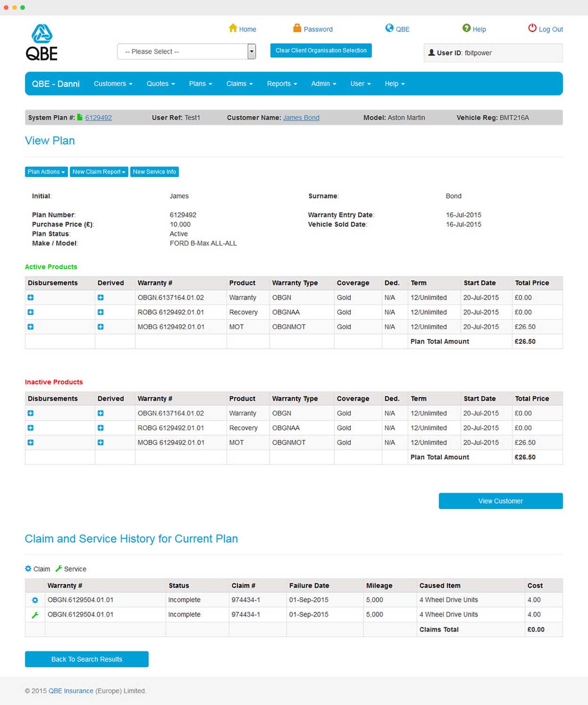
Task: Expand Disbursements for active OBGN.6137164.01.02 row
Action: 31,298
